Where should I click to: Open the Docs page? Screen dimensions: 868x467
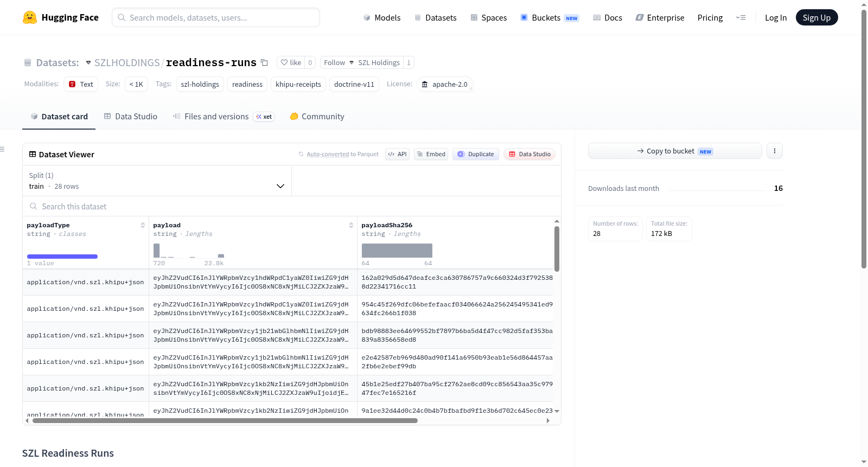coord(607,17)
